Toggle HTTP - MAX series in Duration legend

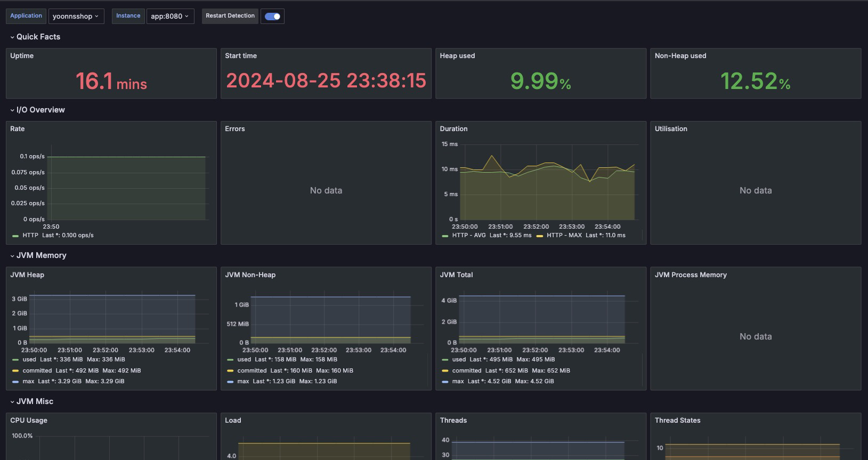[x=564, y=235]
